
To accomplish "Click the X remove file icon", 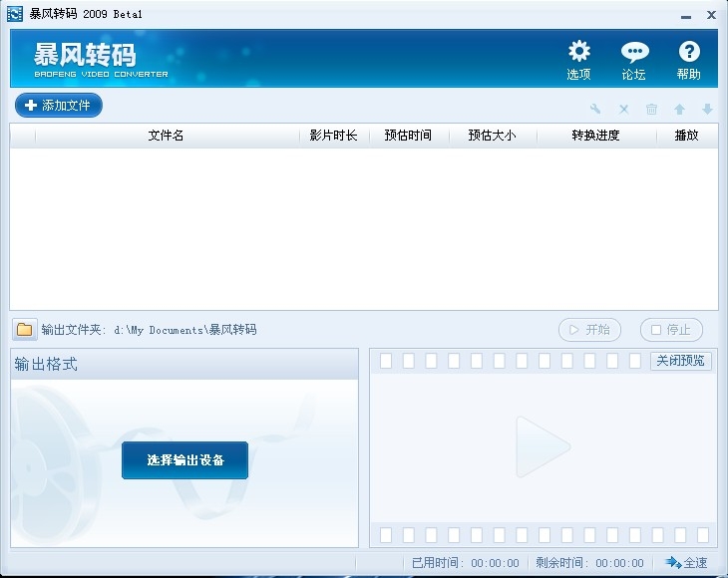I will [623, 110].
